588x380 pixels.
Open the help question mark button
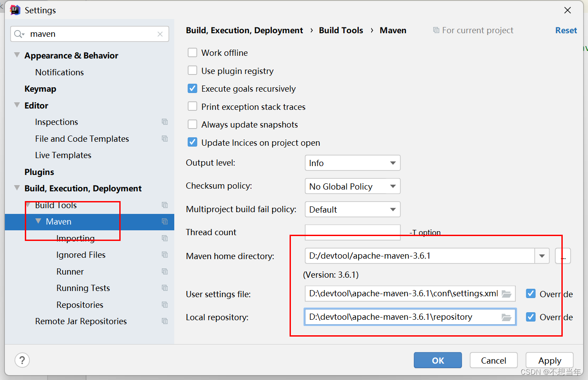22,360
